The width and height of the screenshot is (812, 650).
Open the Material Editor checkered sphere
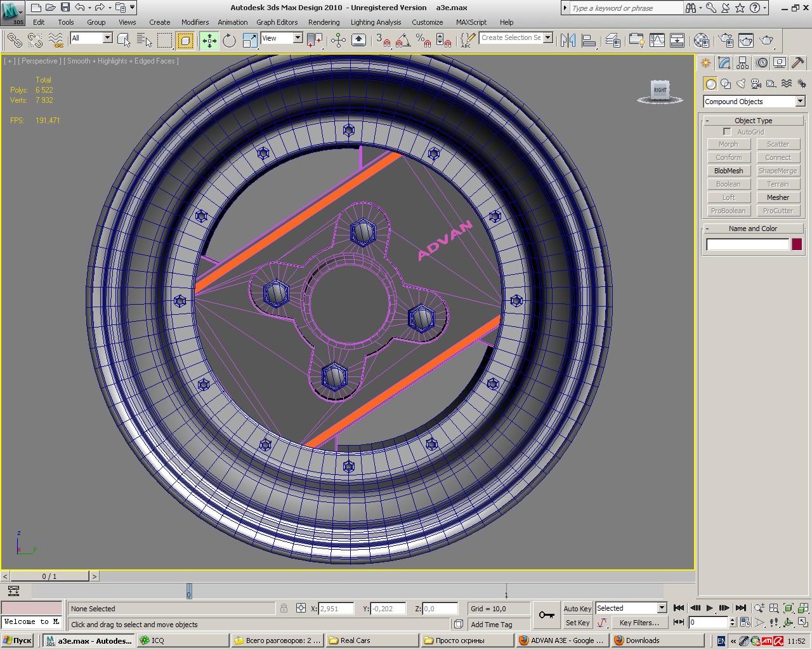[701, 41]
